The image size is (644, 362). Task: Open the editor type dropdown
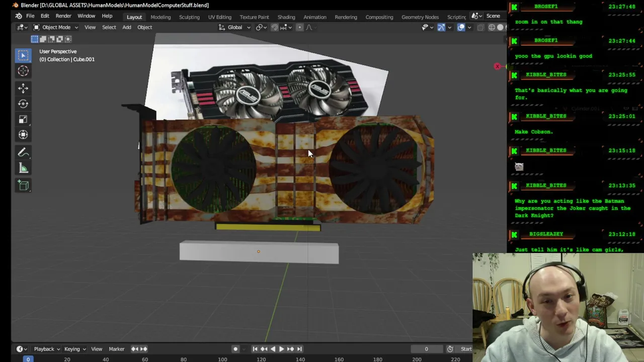(x=22, y=27)
